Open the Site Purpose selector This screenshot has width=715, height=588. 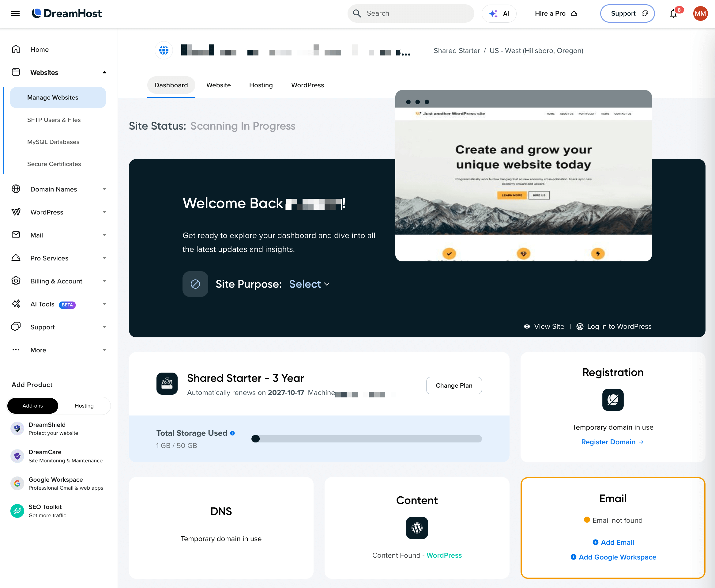click(x=309, y=284)
